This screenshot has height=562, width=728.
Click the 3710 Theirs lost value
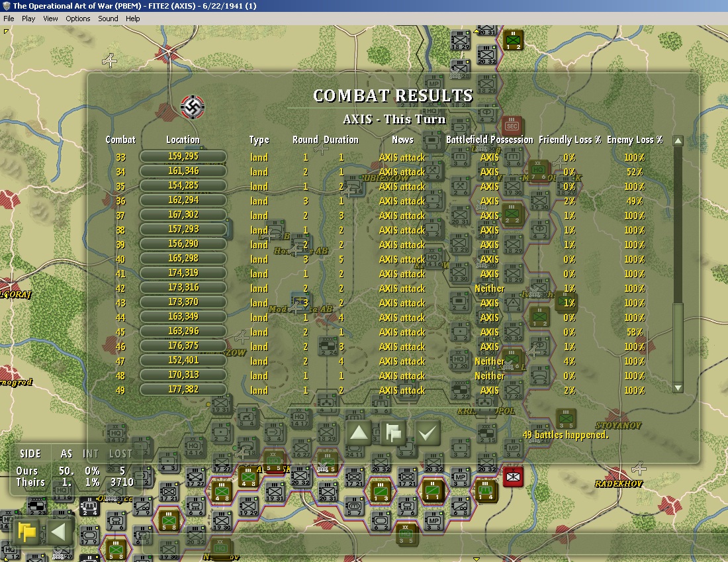pyautogui.click(x=122, y=483)
